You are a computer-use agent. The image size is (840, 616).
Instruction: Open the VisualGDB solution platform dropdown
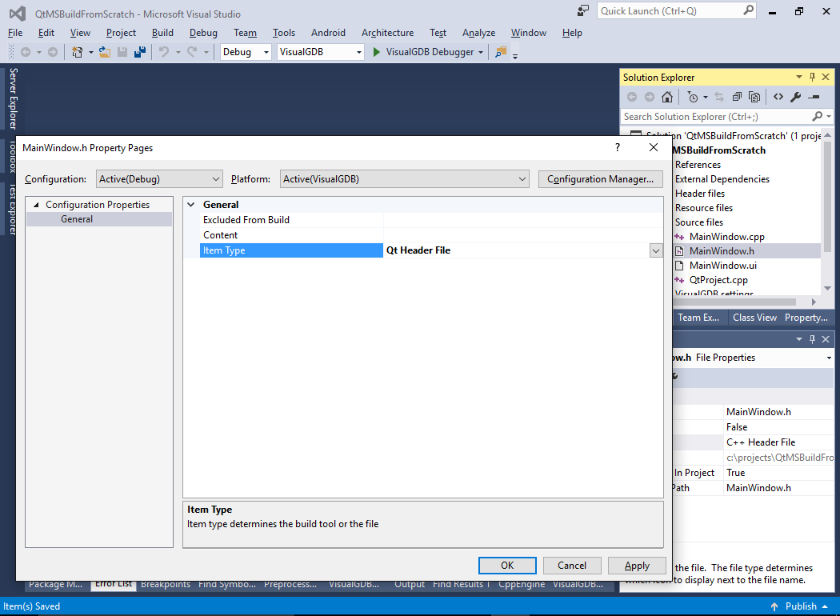point(320,52)
